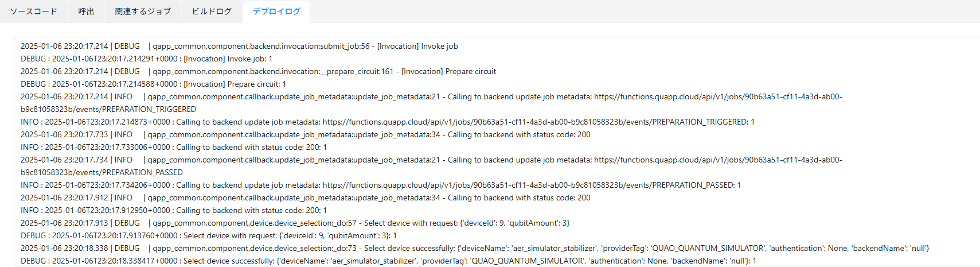Select the log entry timestamped 23:20:17.733
Screen dimensions: 980x267
point(305,135)
